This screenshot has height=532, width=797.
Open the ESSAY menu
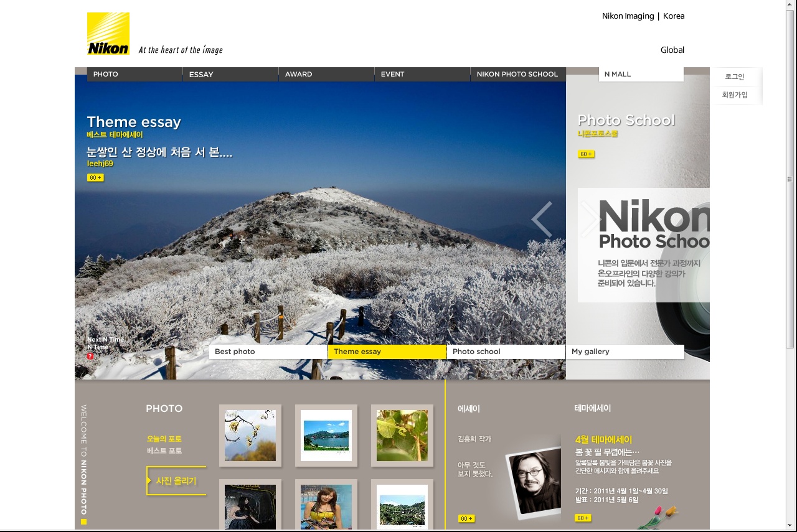click(231, 74)
